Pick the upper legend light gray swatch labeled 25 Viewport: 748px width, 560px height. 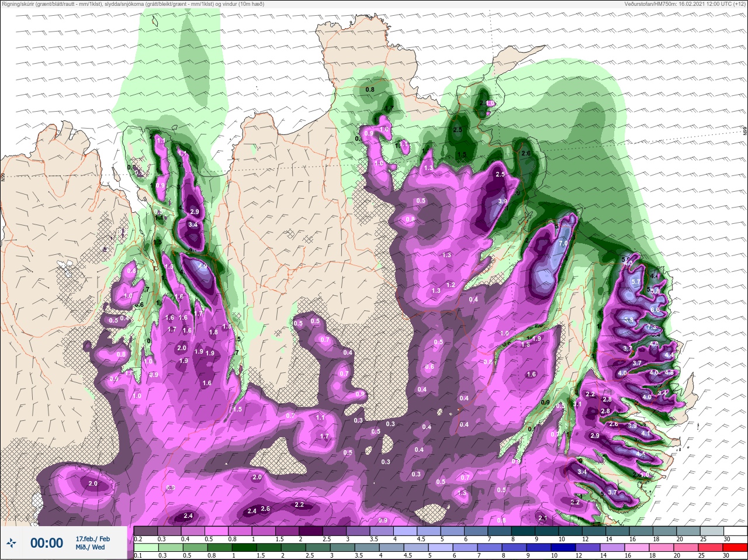pos(712,531)
